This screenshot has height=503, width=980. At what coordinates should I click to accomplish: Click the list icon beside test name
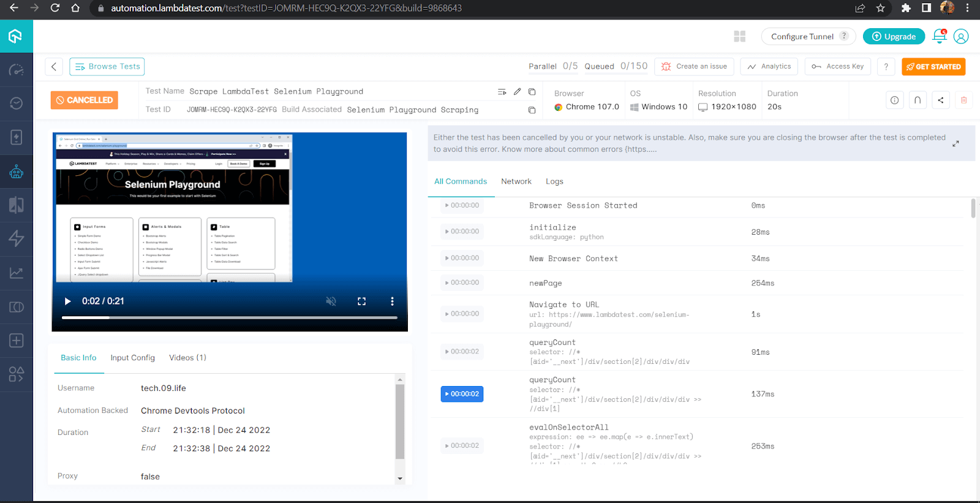tap(502, 92)
